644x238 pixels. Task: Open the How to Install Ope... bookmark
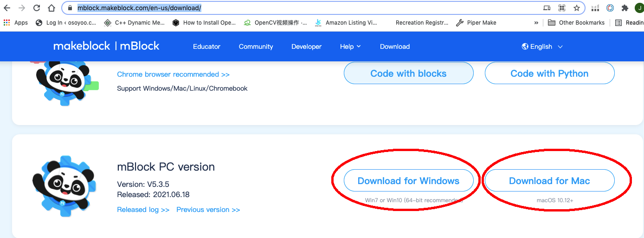[x=204, y=22]
